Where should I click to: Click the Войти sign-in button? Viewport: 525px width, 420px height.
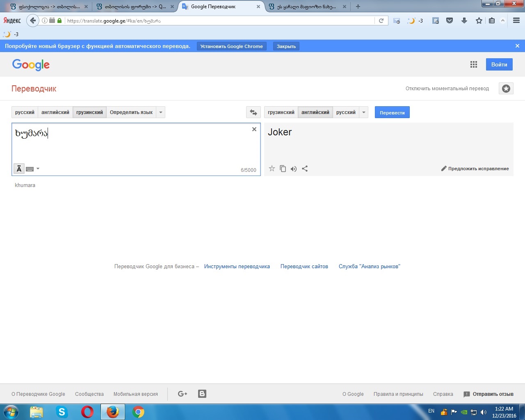[499, 64]
